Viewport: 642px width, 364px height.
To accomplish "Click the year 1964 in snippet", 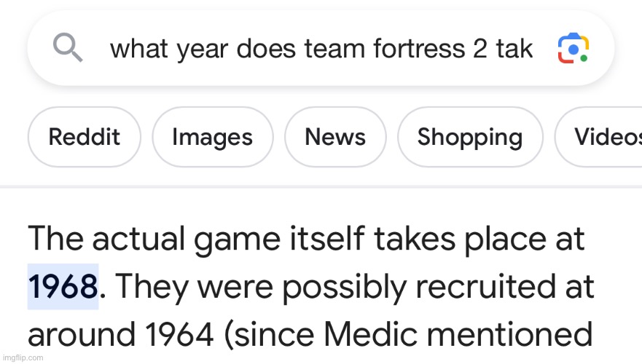I will (179, 335).
